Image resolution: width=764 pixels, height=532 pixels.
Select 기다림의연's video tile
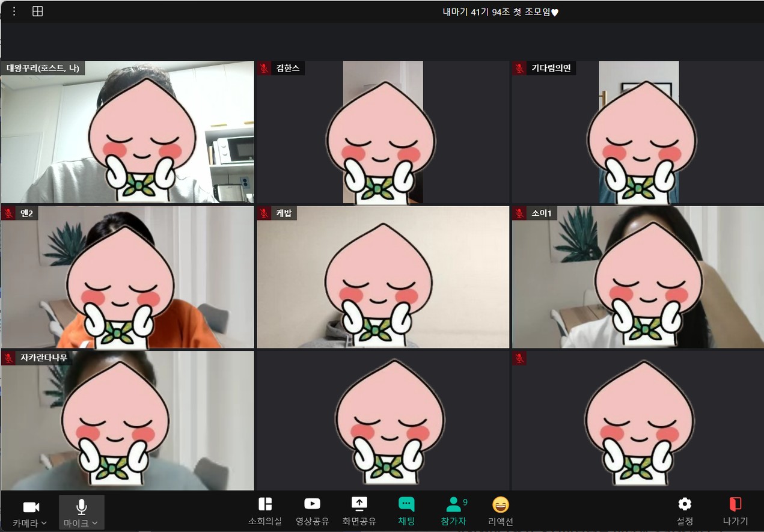click(638, 132)
